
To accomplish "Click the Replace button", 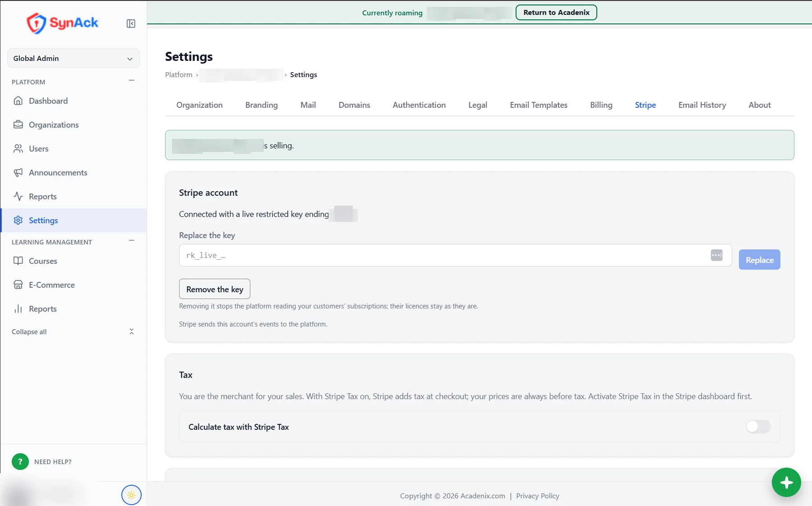I will [x=759, y=260].
